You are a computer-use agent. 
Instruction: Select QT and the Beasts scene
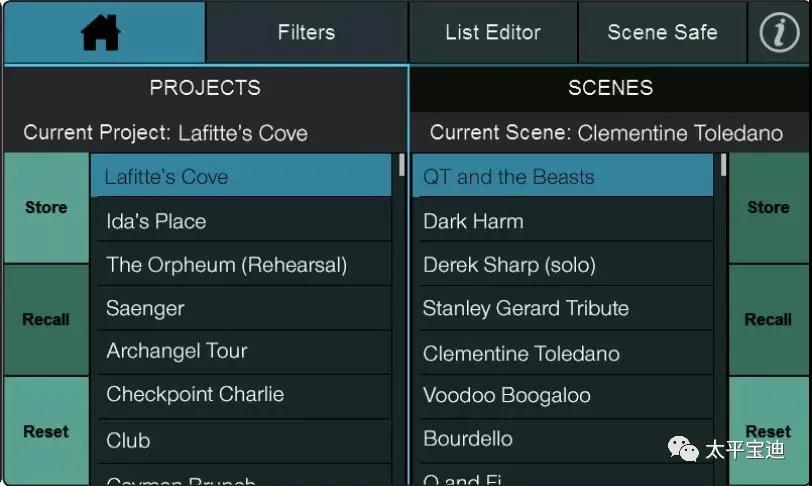tap(562, 177)
